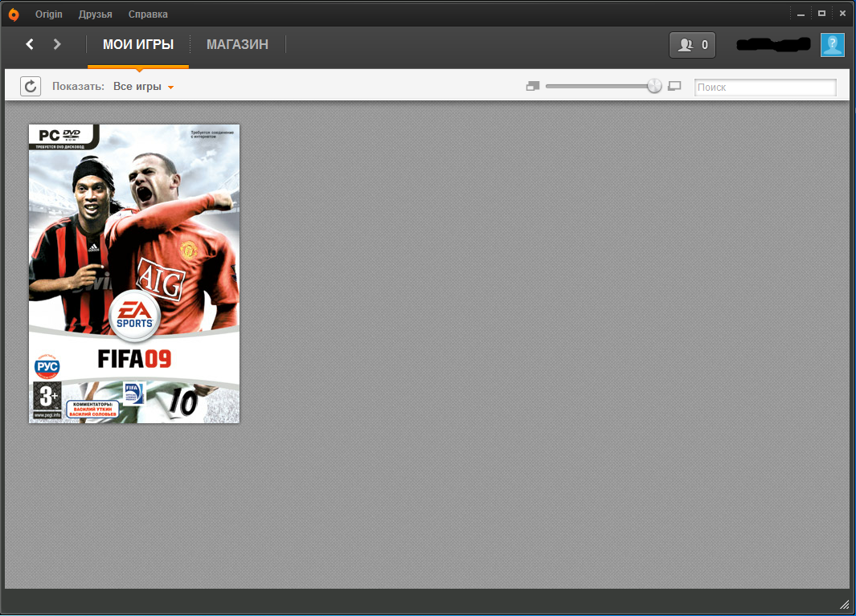Open the Справка menu
The height and width of the screenshot is (616, 856).
[148, 14]
